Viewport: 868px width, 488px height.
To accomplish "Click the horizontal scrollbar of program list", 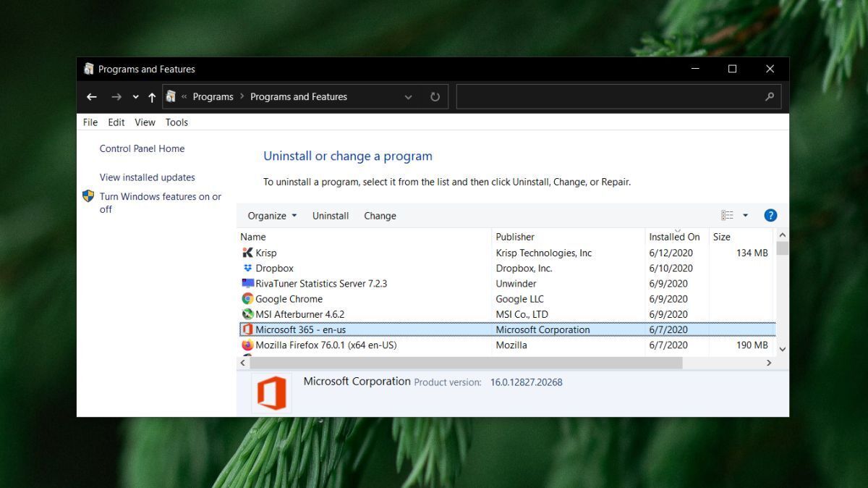I will point(463,363).
